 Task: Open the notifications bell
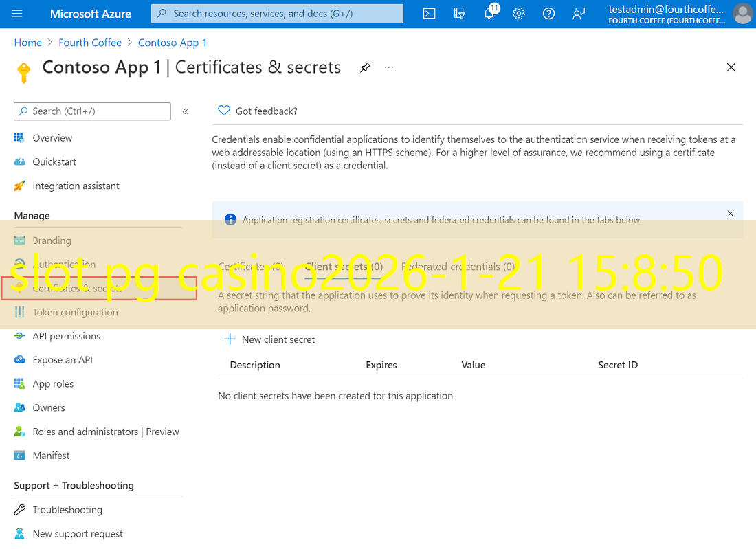point(489,14)
